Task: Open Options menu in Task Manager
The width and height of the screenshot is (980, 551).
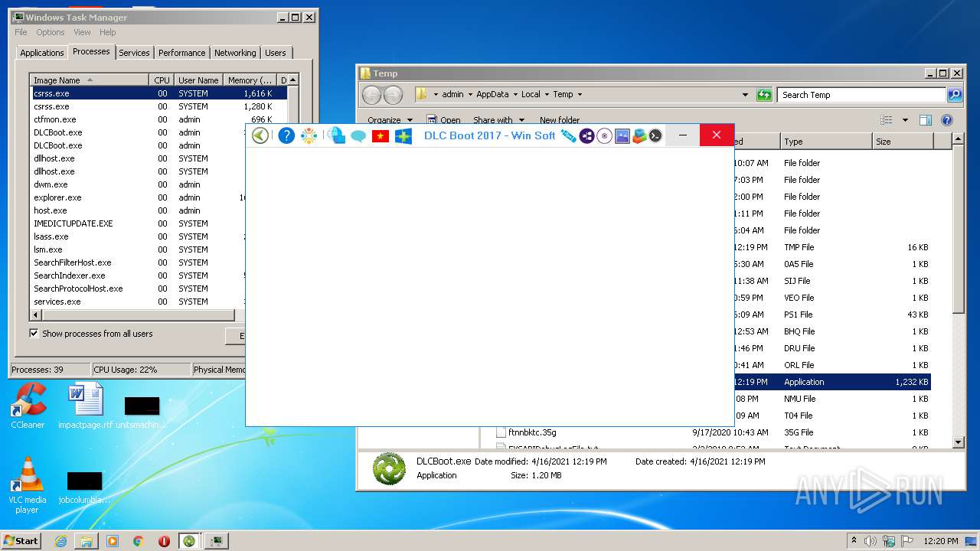Action: pos(51,32)
